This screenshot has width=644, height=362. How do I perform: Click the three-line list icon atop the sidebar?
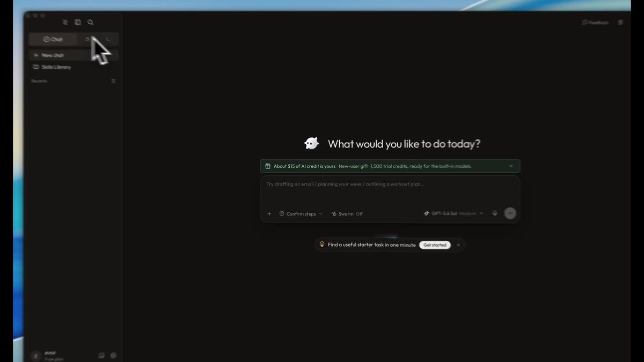click(x=65, y=23)
